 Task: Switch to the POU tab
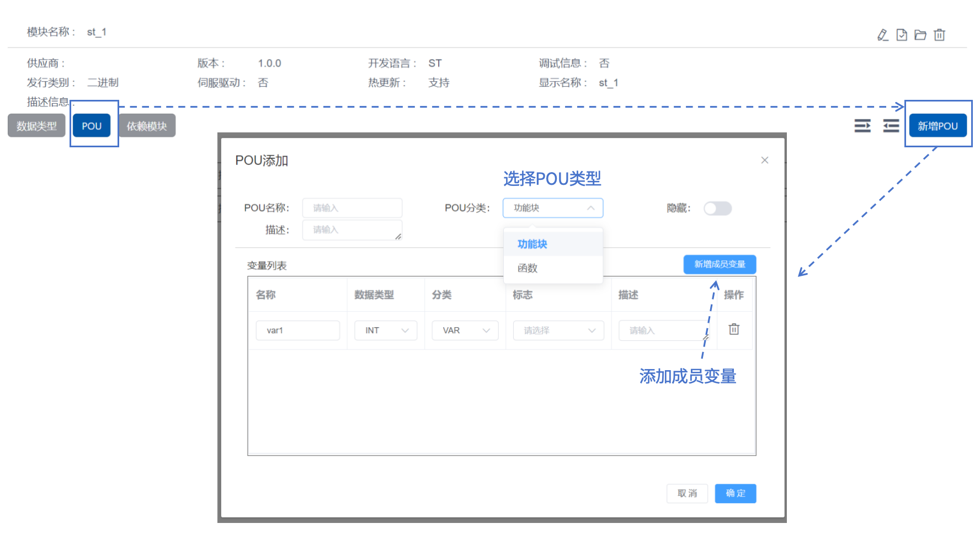pos(92,126)
